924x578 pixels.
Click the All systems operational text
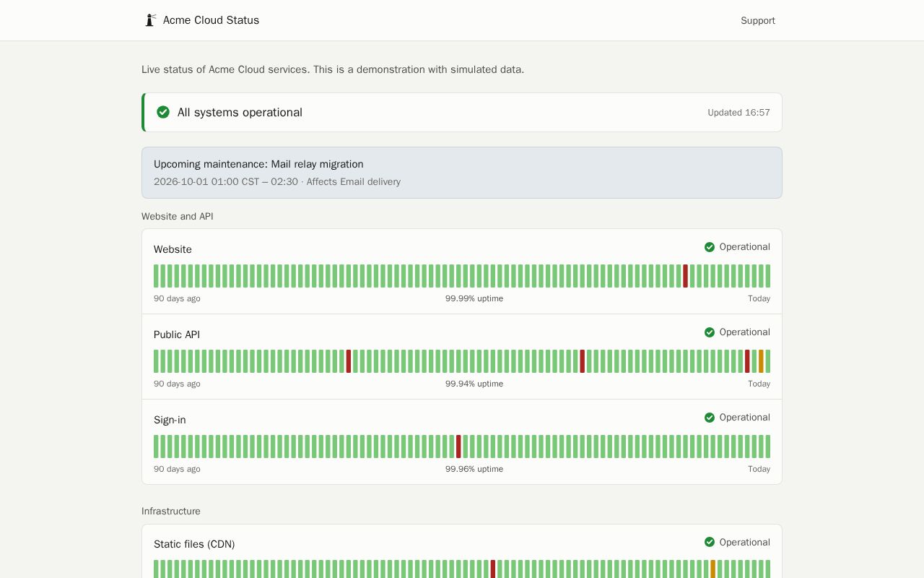click(x=240, y=112)
